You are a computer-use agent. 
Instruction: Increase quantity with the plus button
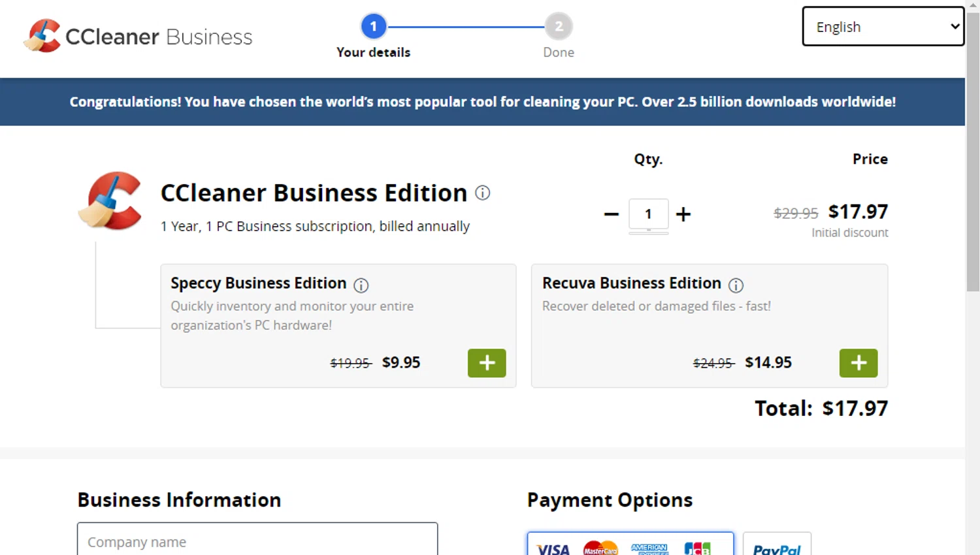click(683, 214)
